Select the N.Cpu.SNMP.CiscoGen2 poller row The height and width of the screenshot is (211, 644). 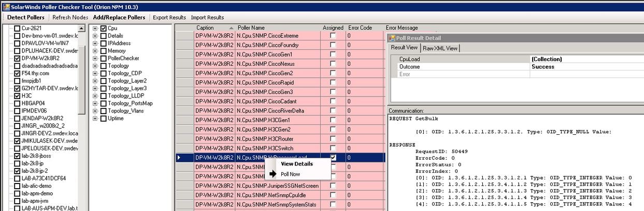point(280,73)
